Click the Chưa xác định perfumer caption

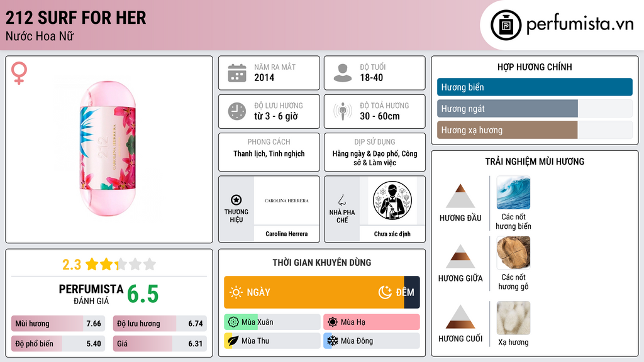pos(392,234)
